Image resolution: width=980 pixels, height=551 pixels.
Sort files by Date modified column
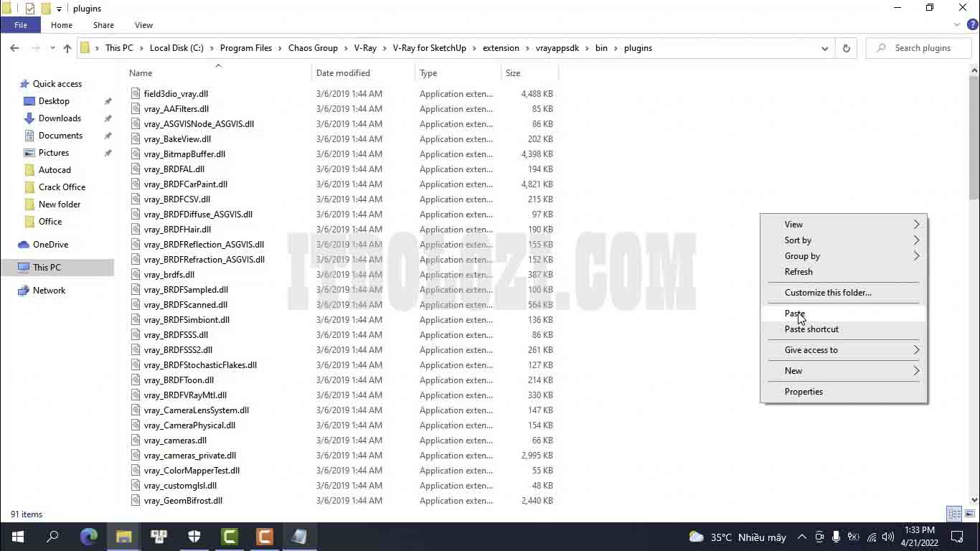(343, 73)
